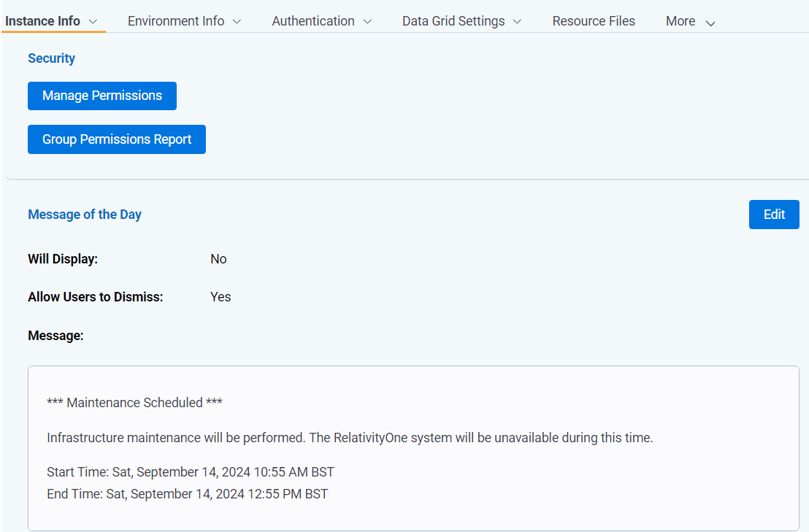
Task: Click the Message: label
Action: click(x=55, y=336)
